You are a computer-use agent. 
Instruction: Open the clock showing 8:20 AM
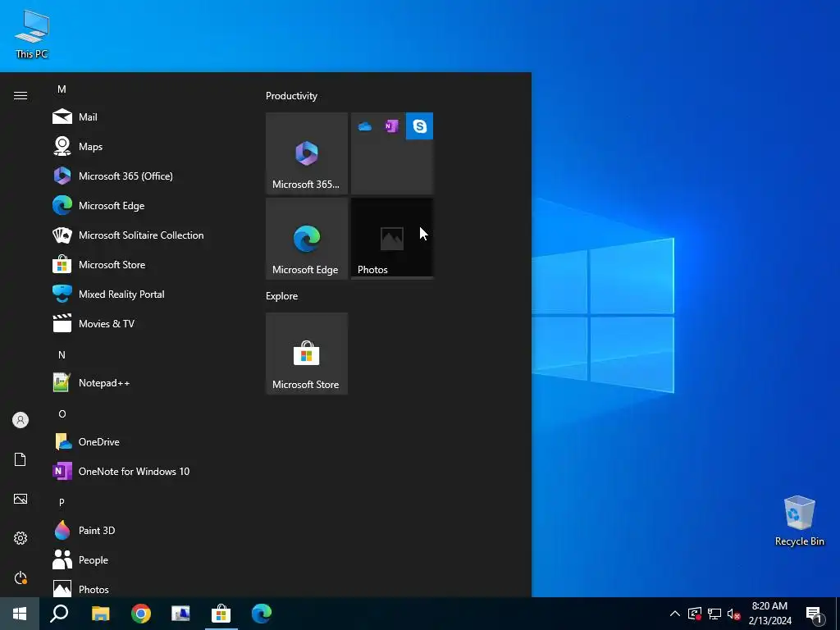(x=769, y=614)
